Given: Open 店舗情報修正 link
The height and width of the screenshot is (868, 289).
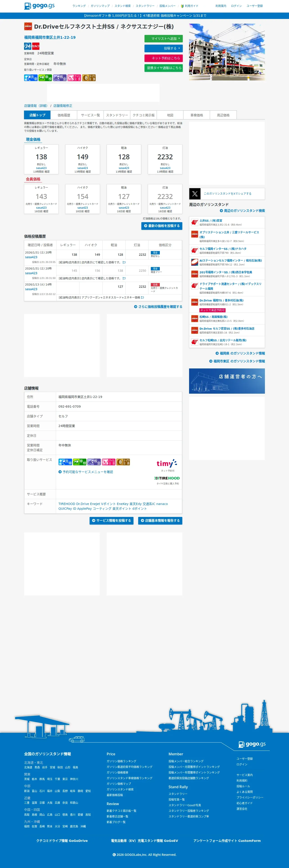Looking at the screenshot, I should coord(63,106).
